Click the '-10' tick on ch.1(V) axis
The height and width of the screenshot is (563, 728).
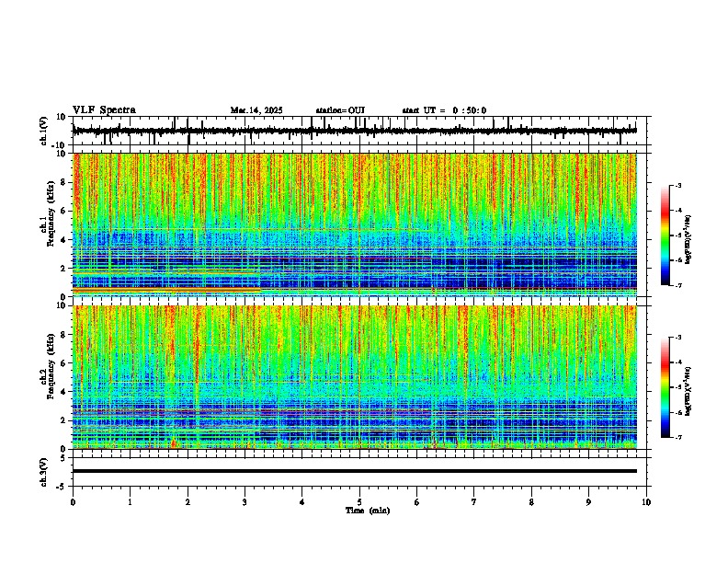(60, 144)
